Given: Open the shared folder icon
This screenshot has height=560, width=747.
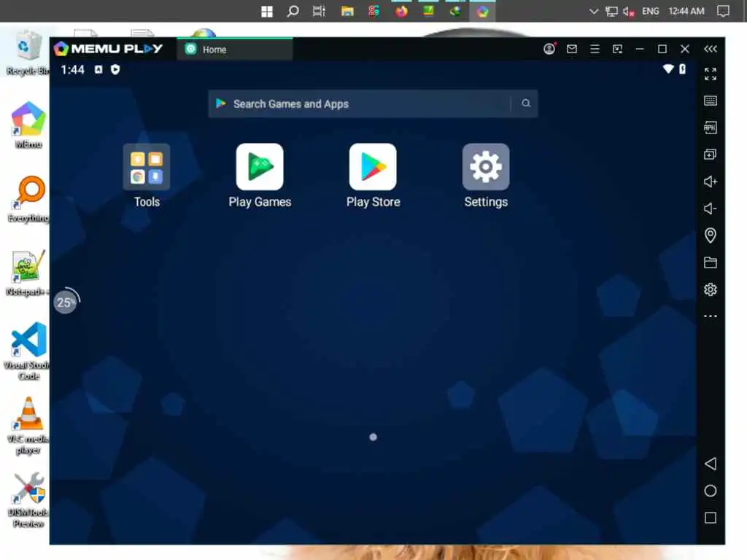Looking at the screenshot, I should click(711, 262).
